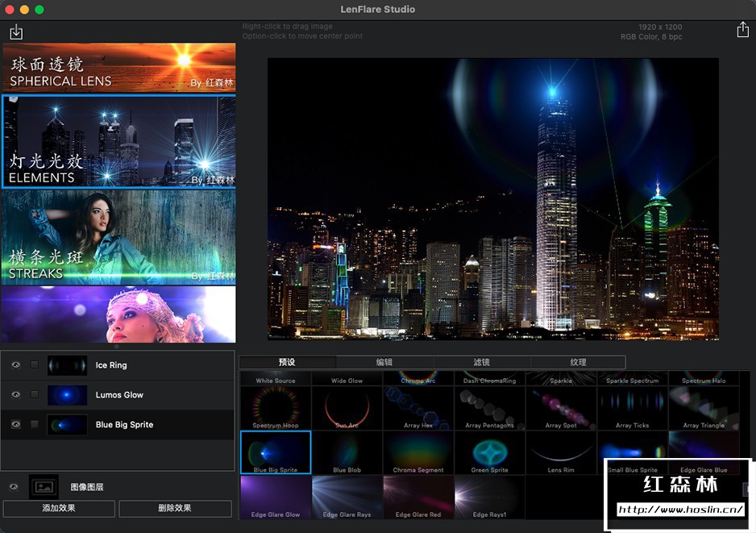Hide the 图像图层 image layer

(14, 487)
